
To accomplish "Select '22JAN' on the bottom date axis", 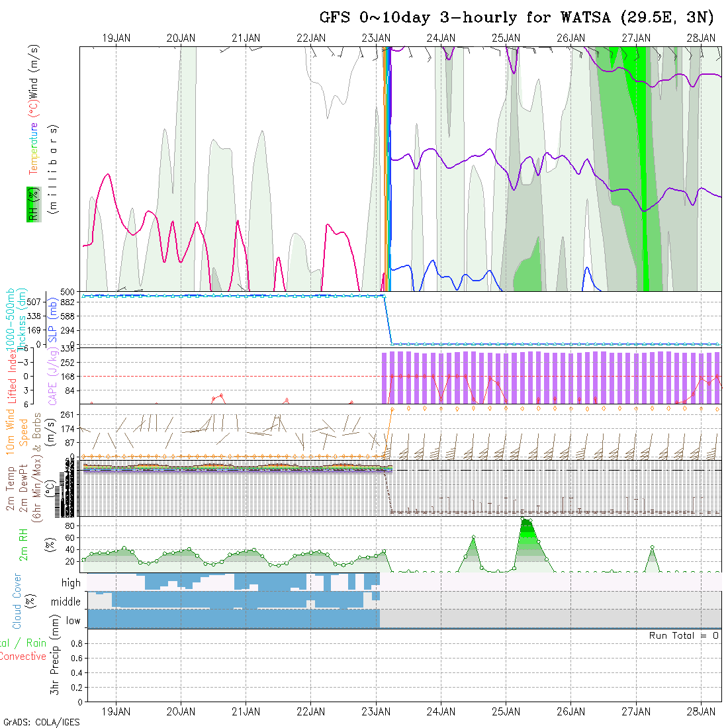I will [311, 711].
